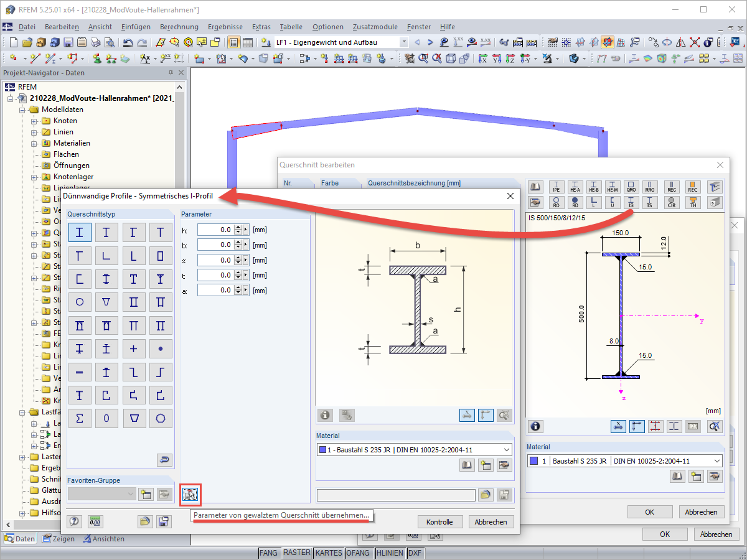Select the TS T-section profile button
Viewport: 747px width, 560px height.
[x=651, y=202]
